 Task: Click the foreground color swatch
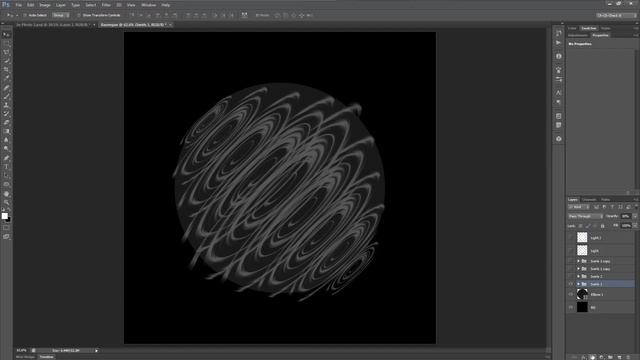[4, 216]
